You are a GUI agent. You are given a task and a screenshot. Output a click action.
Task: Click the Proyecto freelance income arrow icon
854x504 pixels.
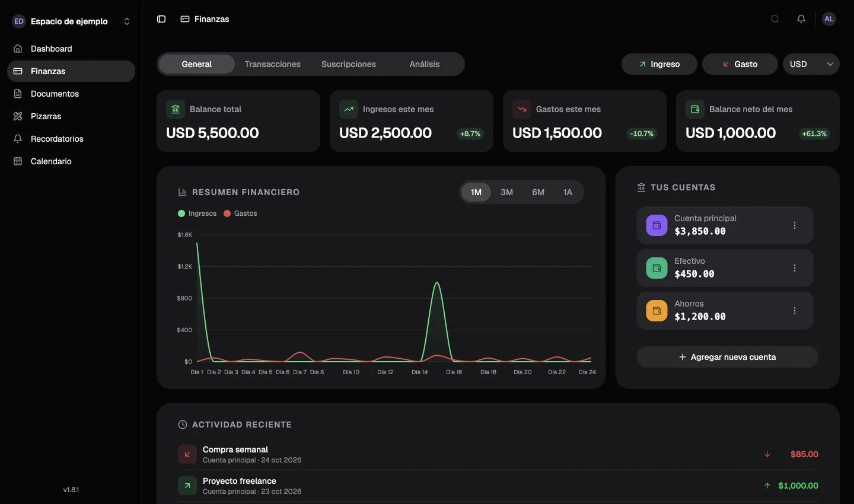[x=187, y=486]
